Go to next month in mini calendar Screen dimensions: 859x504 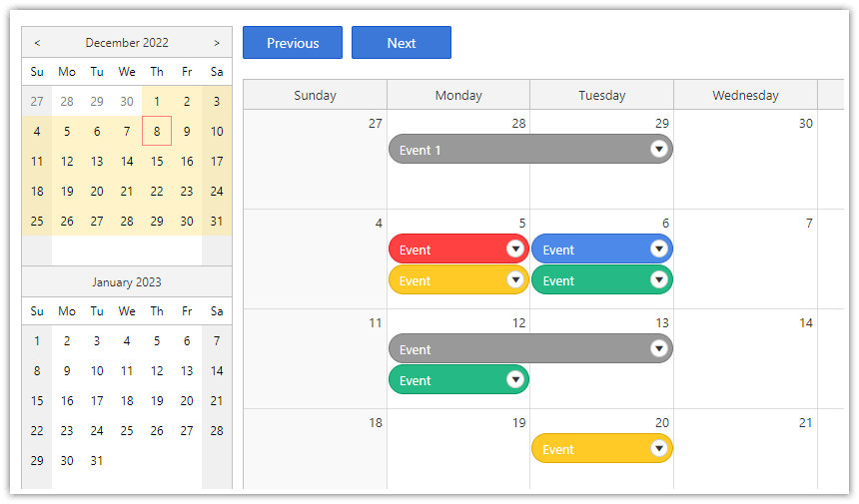[x=217, y=43]
